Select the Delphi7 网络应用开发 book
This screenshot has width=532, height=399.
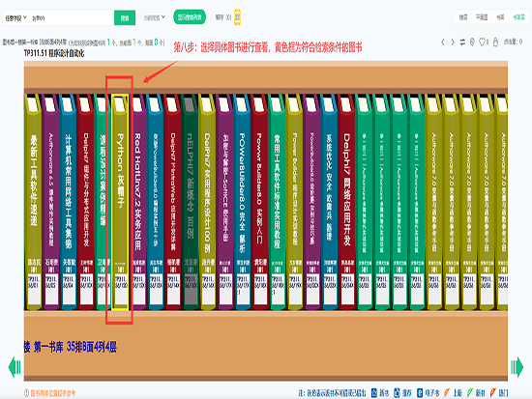click(346, 202)
